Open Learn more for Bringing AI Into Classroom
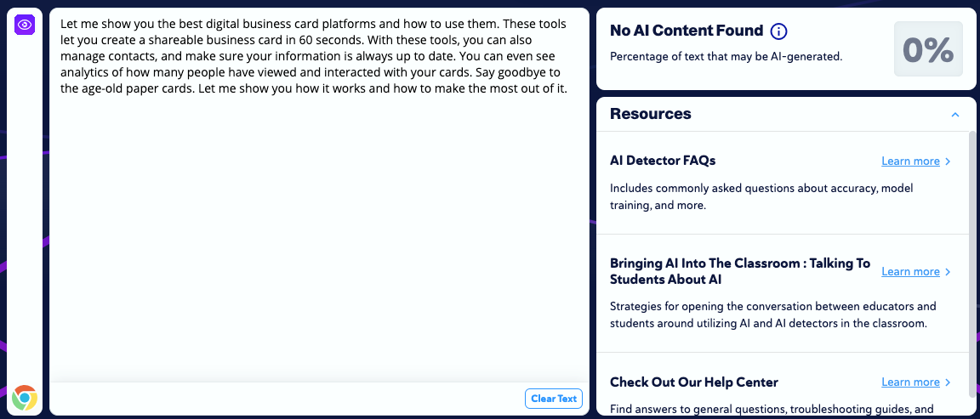This screenshot has height=419, width=980. (x=910, y=272)
